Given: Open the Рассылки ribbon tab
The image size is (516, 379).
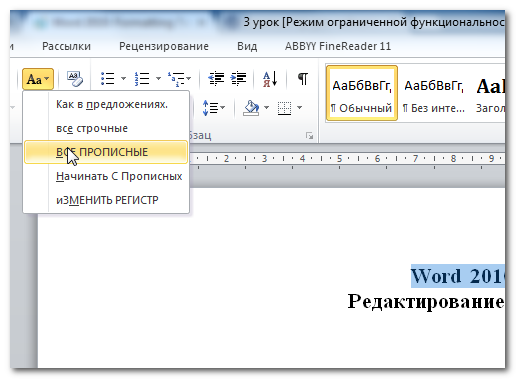Looking at the screenshot, I should point(66,46).
